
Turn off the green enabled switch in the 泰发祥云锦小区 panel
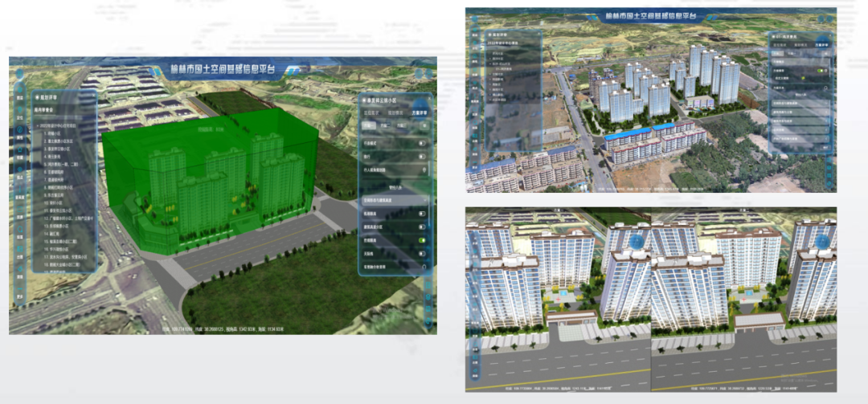pyautogui.click(x=422, y=239)
